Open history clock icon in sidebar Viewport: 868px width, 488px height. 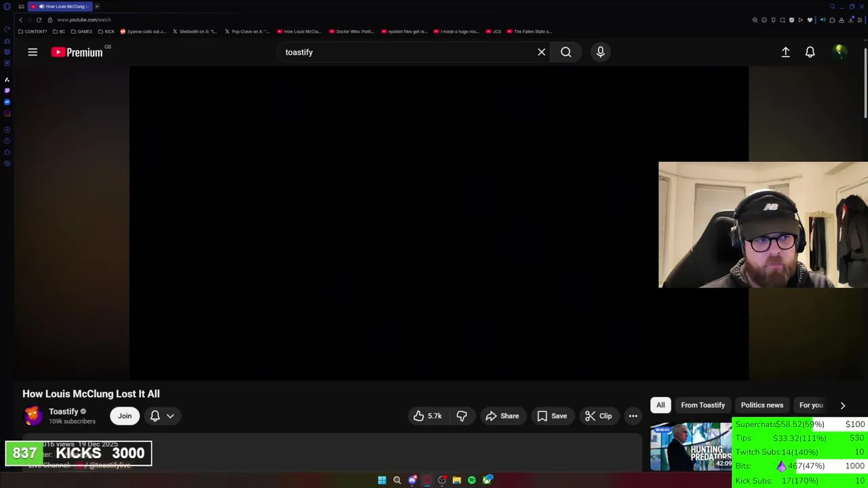pyautogui.click(x=7, y=141)
